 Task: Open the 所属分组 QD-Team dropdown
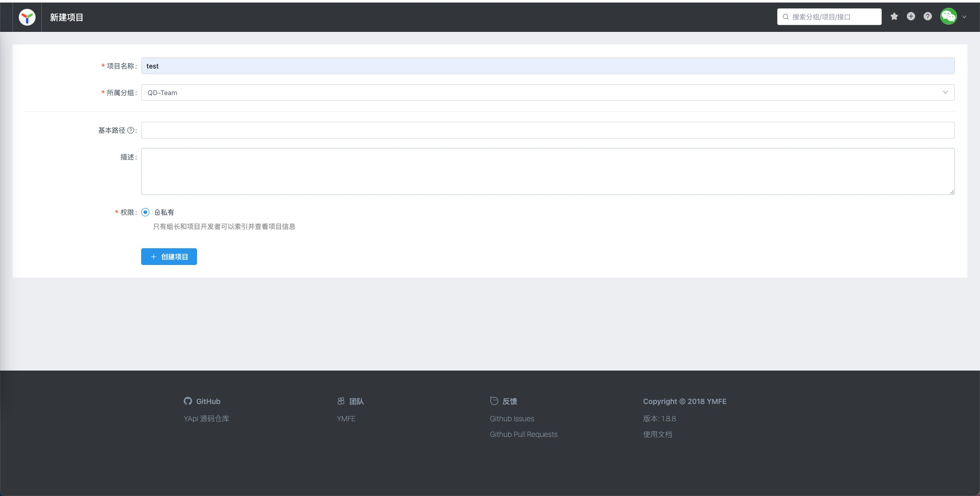pos(548,93)
